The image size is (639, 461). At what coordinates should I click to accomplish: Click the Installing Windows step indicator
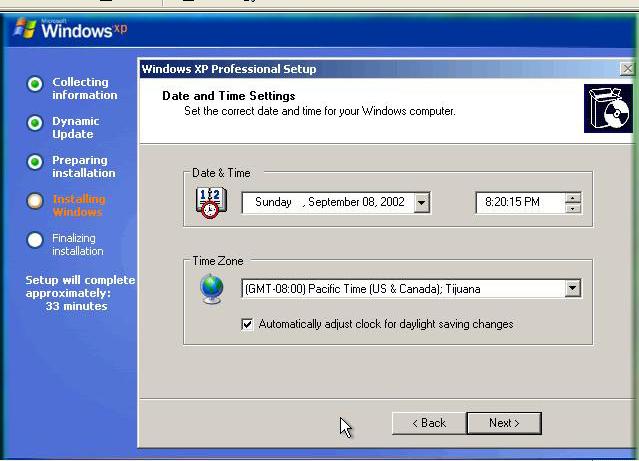tap(35, 201)
